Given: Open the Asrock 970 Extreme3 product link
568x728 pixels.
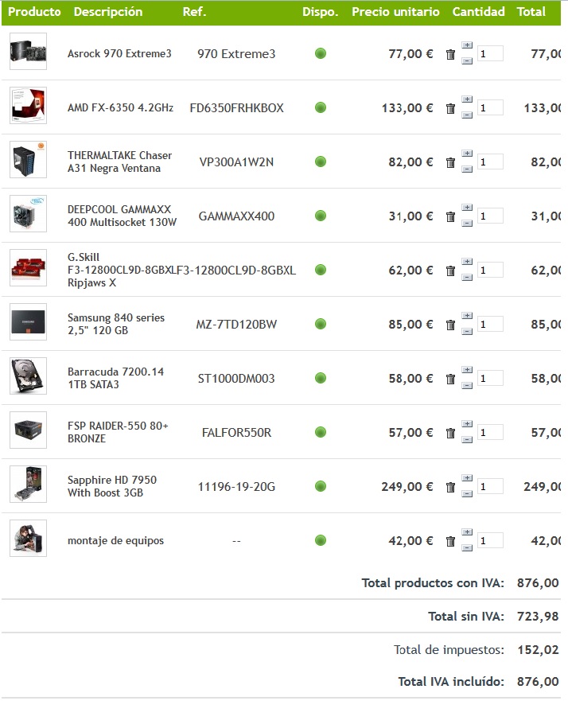Looking at the screenshot, I should pos(119,54).
